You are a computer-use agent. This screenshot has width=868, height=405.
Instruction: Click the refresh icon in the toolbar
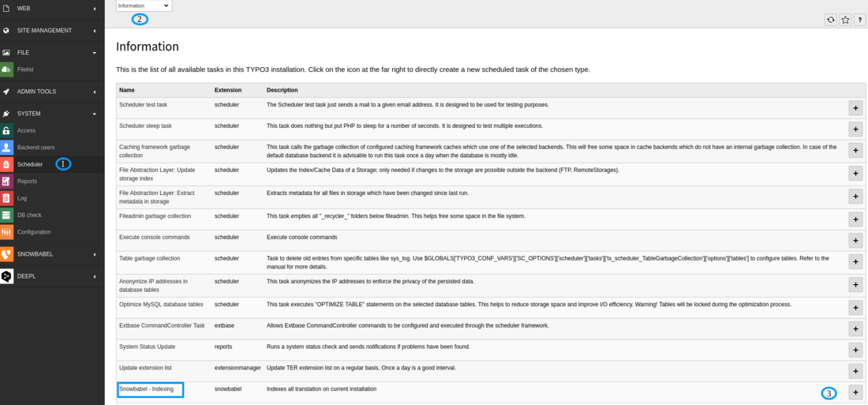pyautogui.click(x=830, y=20)
